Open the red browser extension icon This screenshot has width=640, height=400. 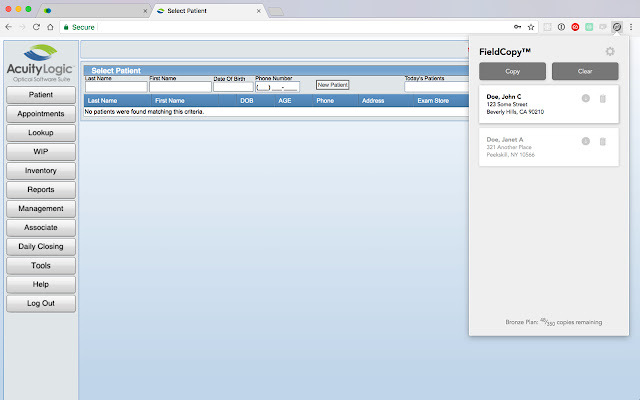[x=575, y=27]
